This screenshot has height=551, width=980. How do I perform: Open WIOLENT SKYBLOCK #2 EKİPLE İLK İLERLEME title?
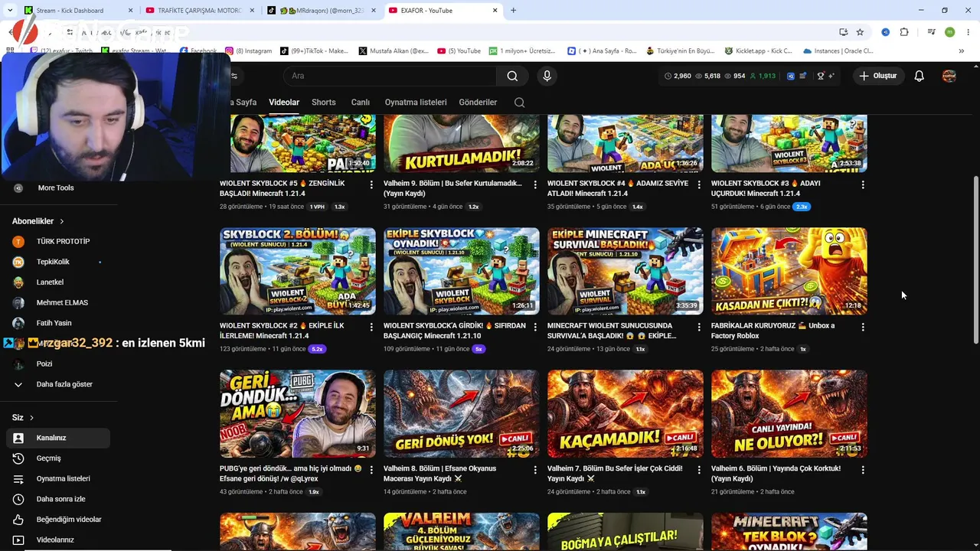(x=282, y=331)
